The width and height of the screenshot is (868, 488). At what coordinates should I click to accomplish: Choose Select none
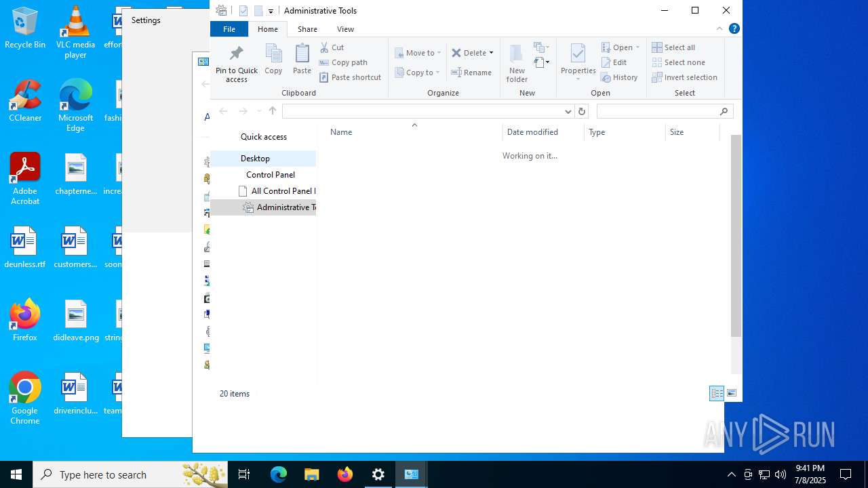pos(678,62)
